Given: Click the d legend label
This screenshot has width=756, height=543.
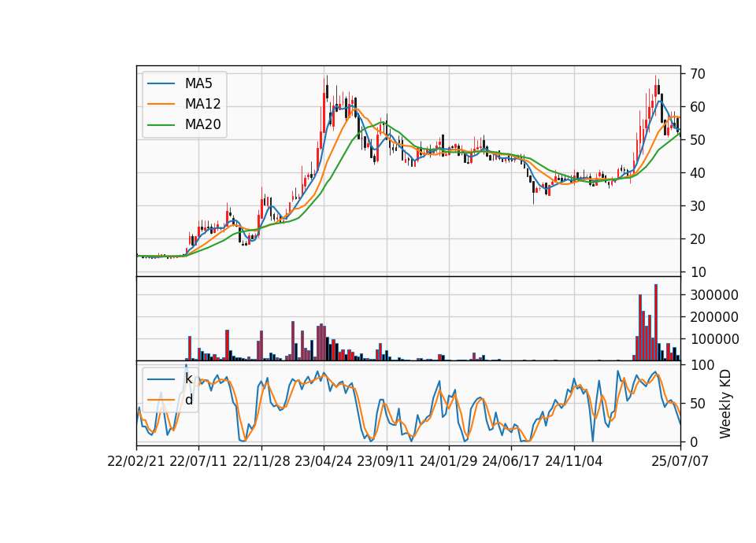Looking at the screenshot, I should tap(188, 400).
